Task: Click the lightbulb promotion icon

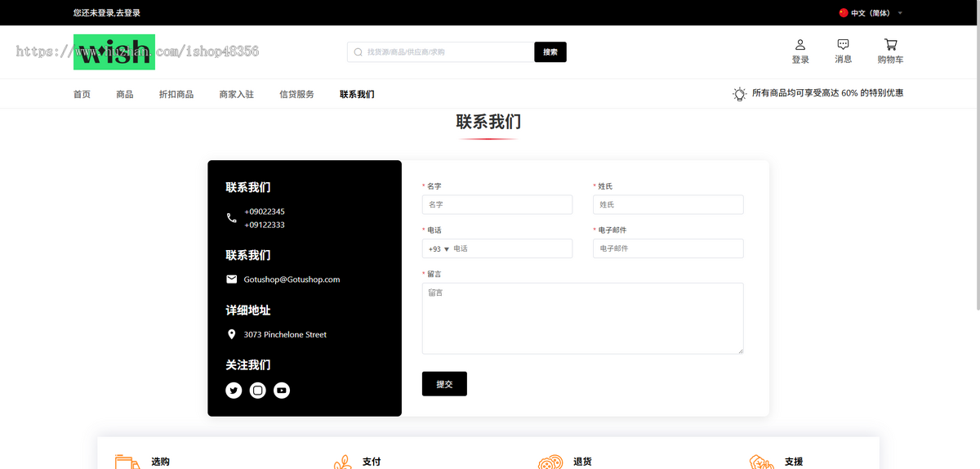Action: click(739, 94)
